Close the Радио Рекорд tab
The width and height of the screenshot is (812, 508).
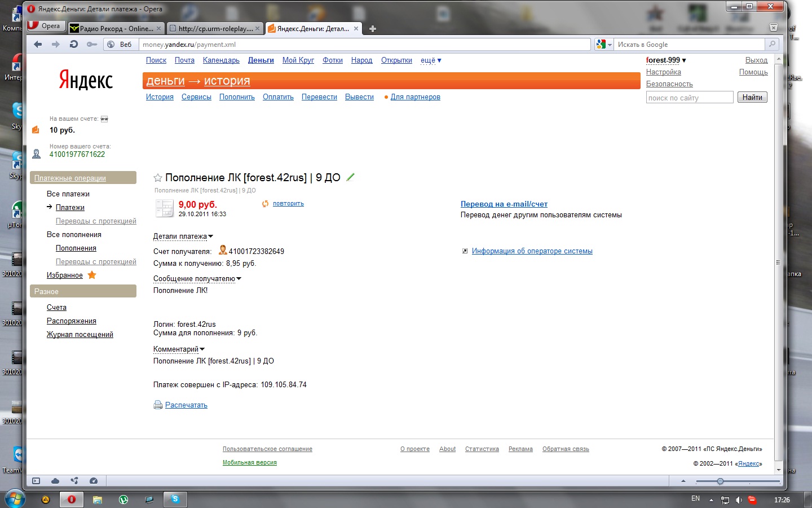pyautogui.click(x=159, y=28)
